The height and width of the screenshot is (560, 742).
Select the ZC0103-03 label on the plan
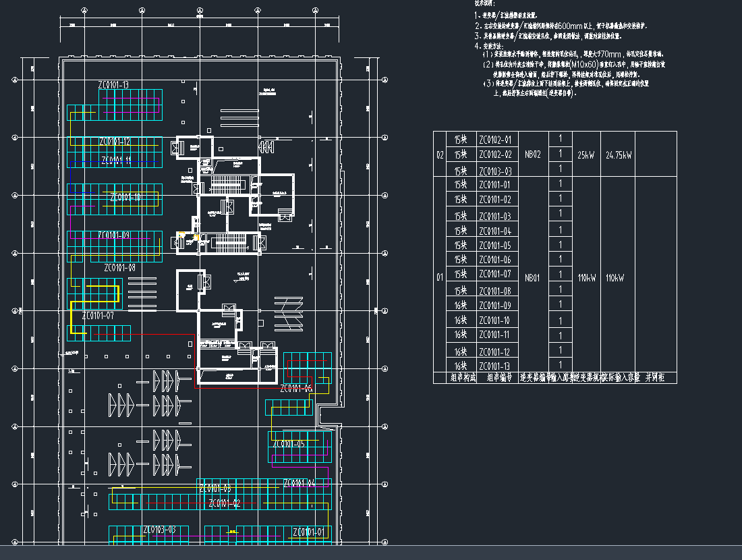(x=159, y=530)
